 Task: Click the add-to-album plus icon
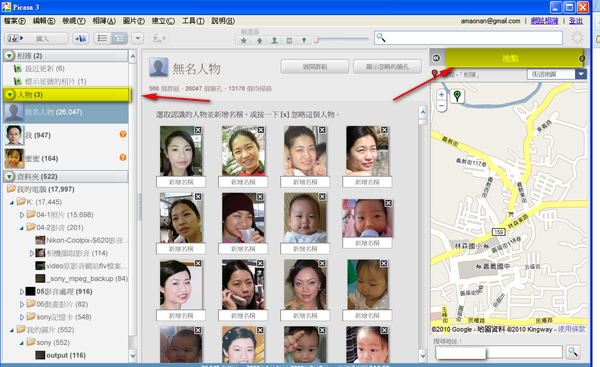[80, 38]
